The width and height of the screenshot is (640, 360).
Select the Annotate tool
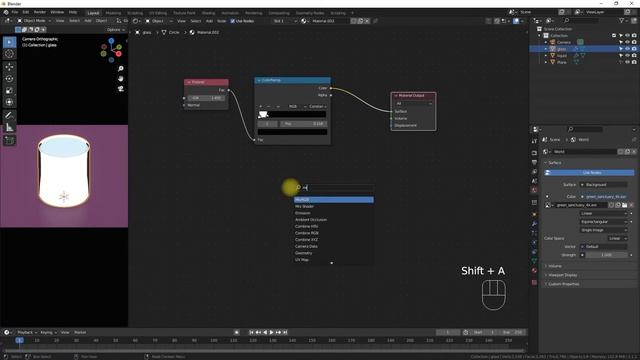9,116
